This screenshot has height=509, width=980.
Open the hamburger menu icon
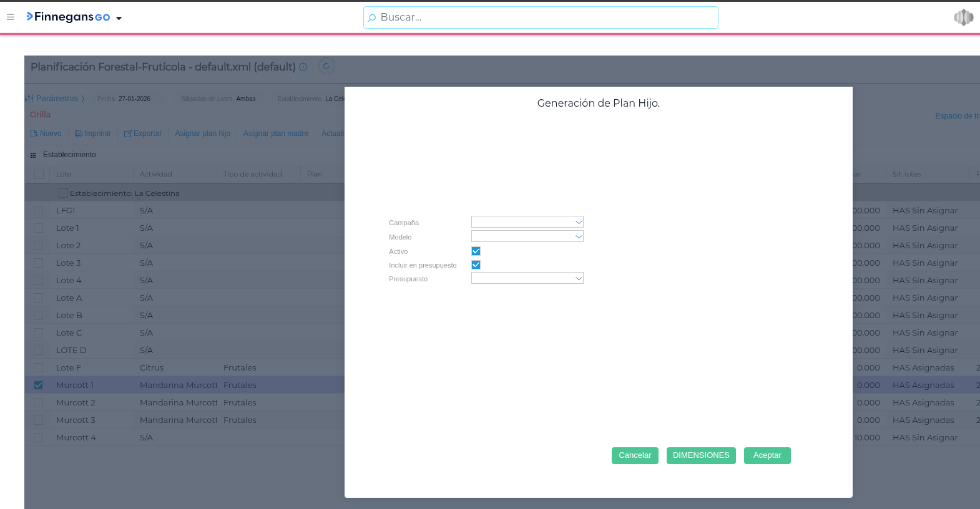coord(11,17)
